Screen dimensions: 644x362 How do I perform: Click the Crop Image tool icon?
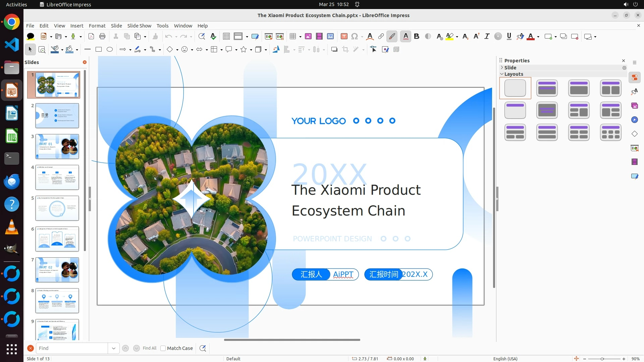pyautogui.click(x=345, y=50)
